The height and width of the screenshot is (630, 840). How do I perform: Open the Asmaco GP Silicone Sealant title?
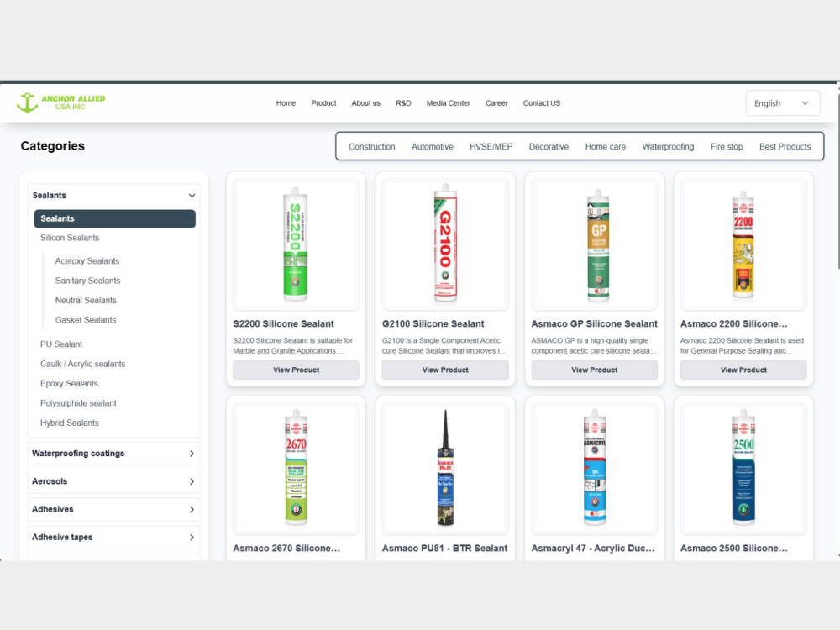[594, 323]
